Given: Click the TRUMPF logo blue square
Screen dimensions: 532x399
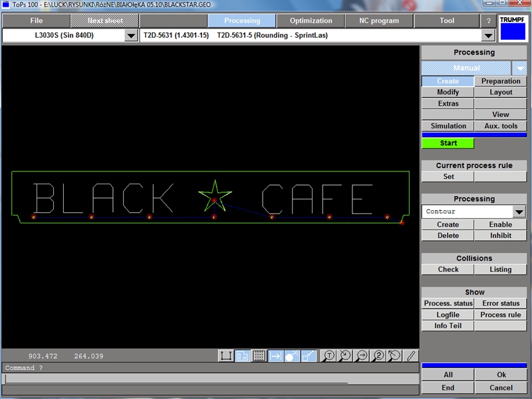Looking at the screenshot, I should 512,31.
